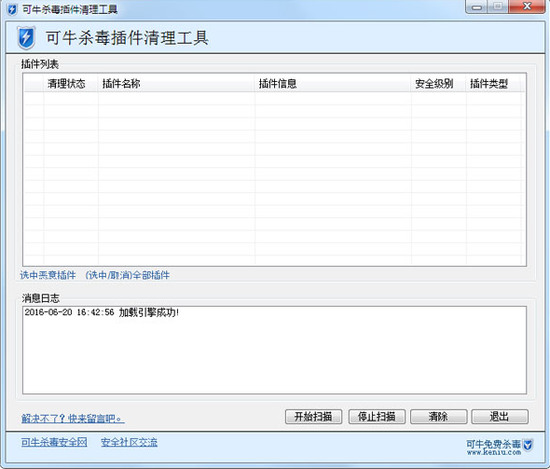
Task: Click the blue shield logo in header
Action: 26,38
